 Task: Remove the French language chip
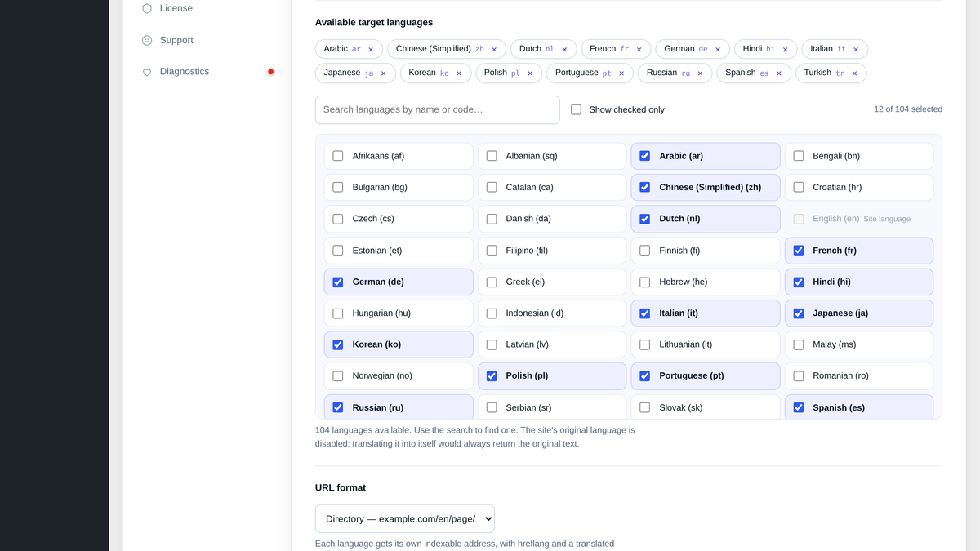pos(639,50)
